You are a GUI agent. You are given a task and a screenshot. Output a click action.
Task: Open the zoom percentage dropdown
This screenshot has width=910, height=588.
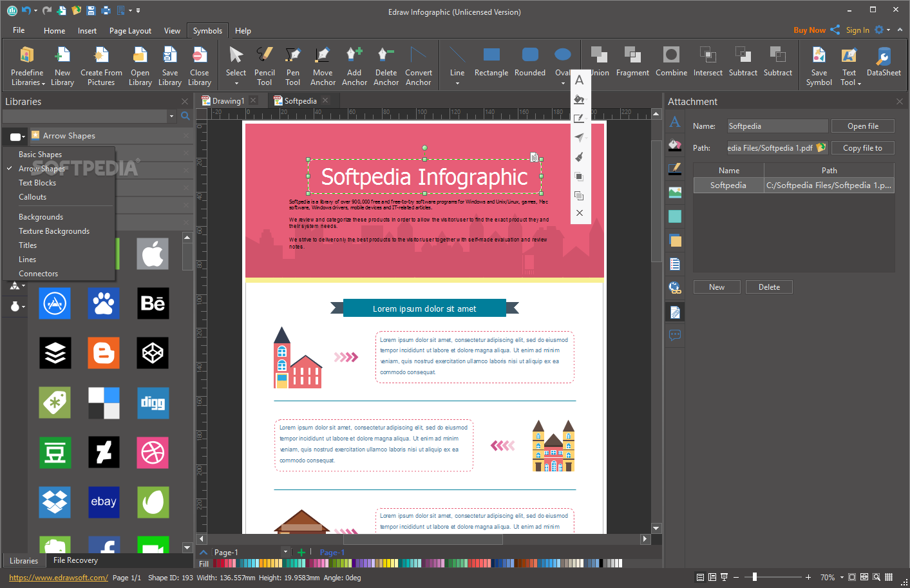click(841, 578)
